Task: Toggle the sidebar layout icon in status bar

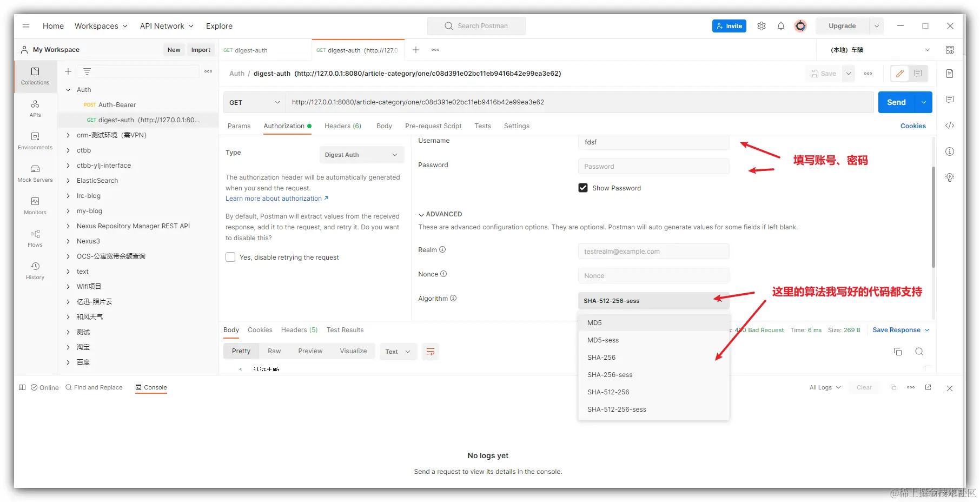Action: pyautogui.click(x=22, y=387)
